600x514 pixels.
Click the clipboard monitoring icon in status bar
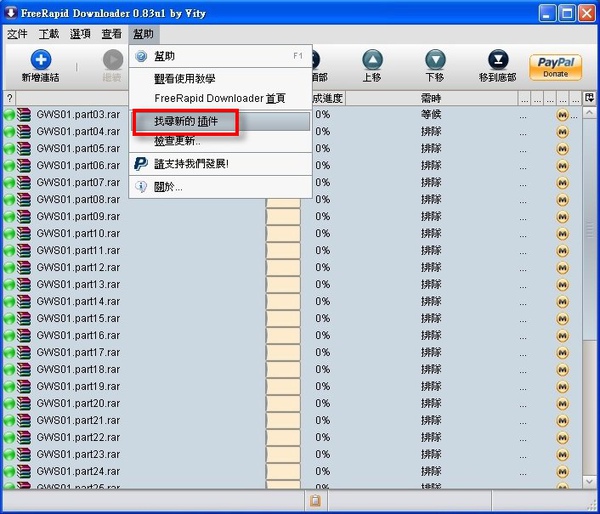point(315,500)
